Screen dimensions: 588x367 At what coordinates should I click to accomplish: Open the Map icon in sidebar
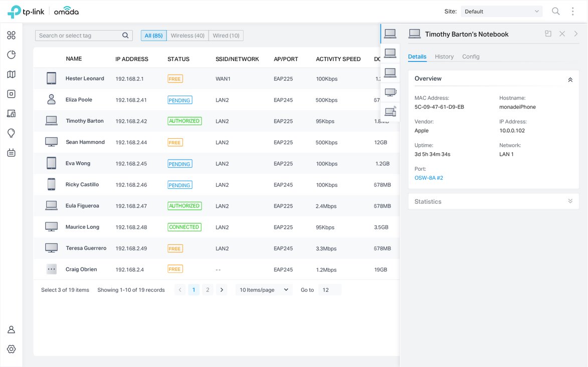click(x=11, y=75)
